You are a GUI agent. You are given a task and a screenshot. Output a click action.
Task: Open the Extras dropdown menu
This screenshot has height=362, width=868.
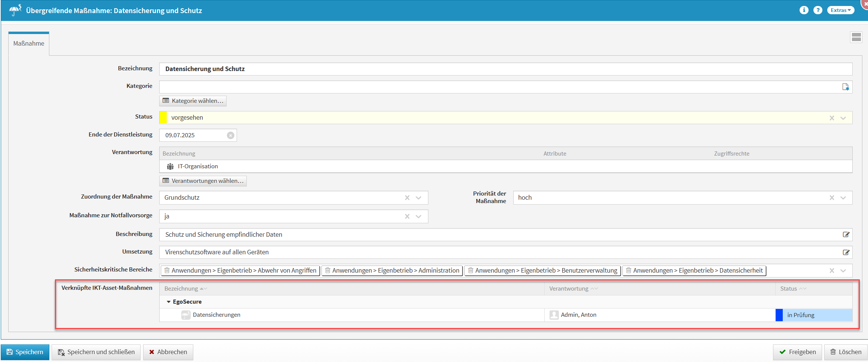click(840, 10)
